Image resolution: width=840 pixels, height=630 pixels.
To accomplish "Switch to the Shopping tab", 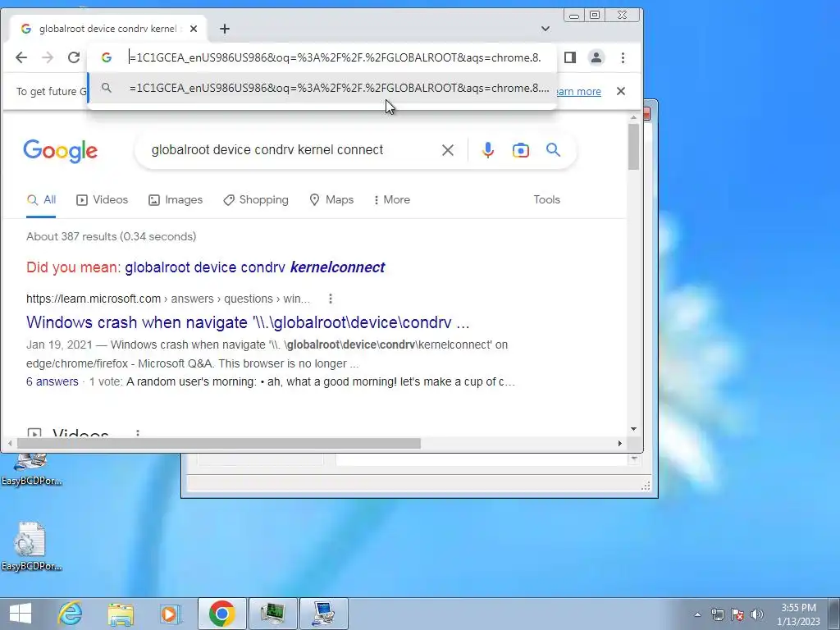I will tap(256, 200).
